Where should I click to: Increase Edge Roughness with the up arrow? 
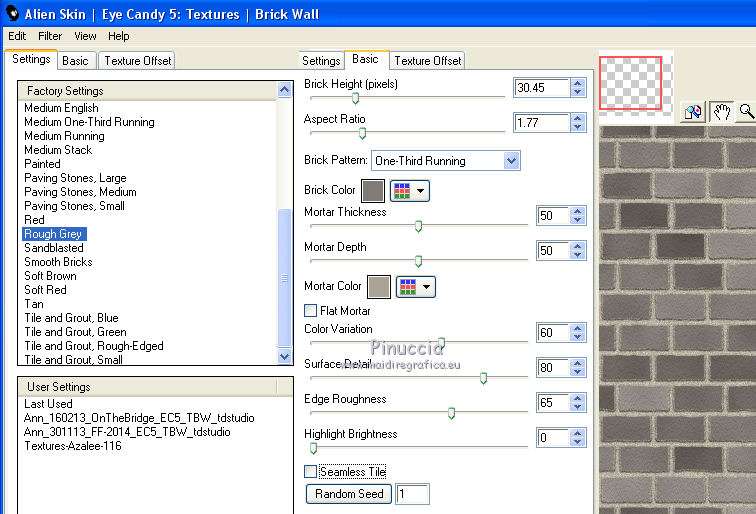(578, 398)
